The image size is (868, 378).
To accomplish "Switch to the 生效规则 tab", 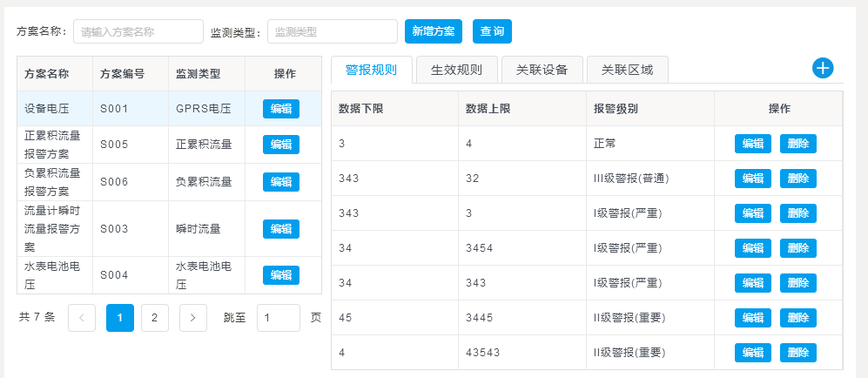I will point(456,70).
